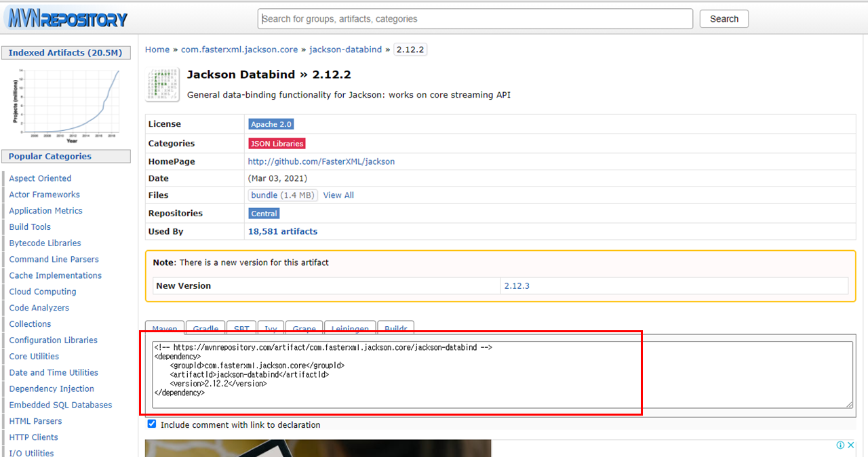Open jackson-databind breadcrumb link

tap(346, 49)
